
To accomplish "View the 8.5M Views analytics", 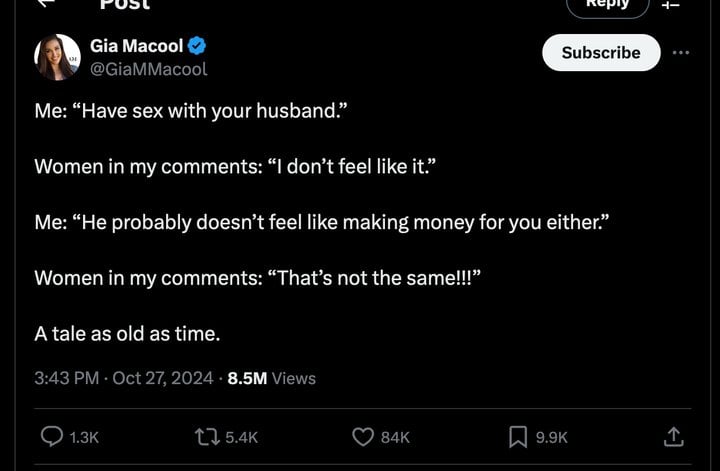I will pos(271,378).
